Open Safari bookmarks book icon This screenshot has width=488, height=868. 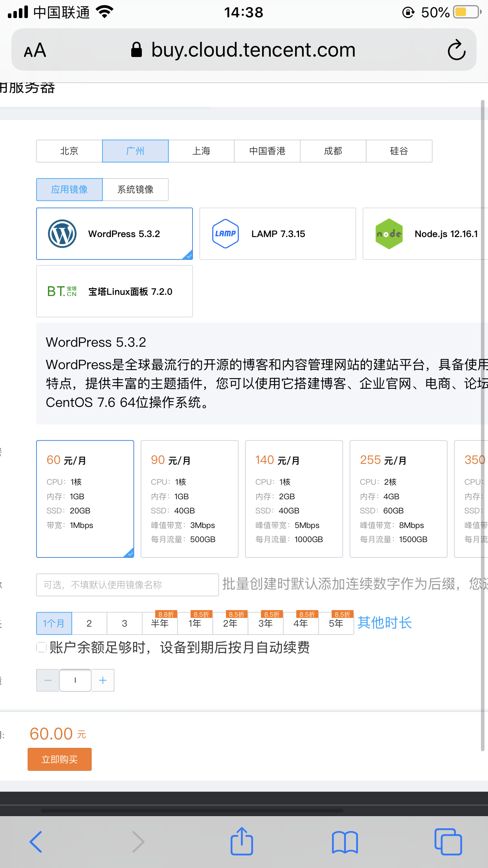(345, 842)
